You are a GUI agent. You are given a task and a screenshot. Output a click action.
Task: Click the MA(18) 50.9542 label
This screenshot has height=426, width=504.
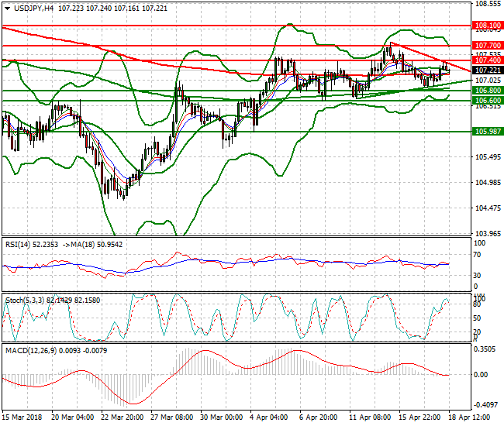tap(97, 245)
